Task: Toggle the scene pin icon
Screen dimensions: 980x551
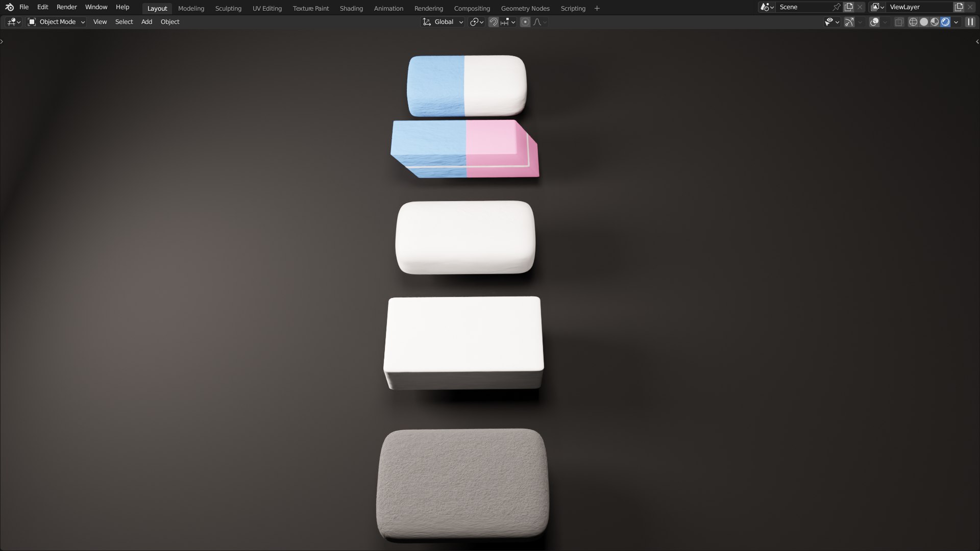Action: [x=837, y=7]
